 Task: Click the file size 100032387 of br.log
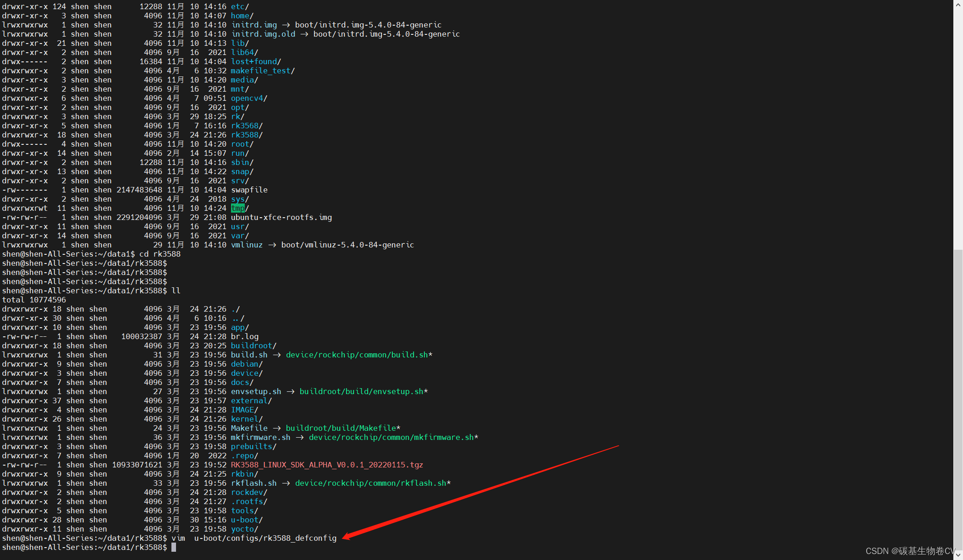(142, 336)
